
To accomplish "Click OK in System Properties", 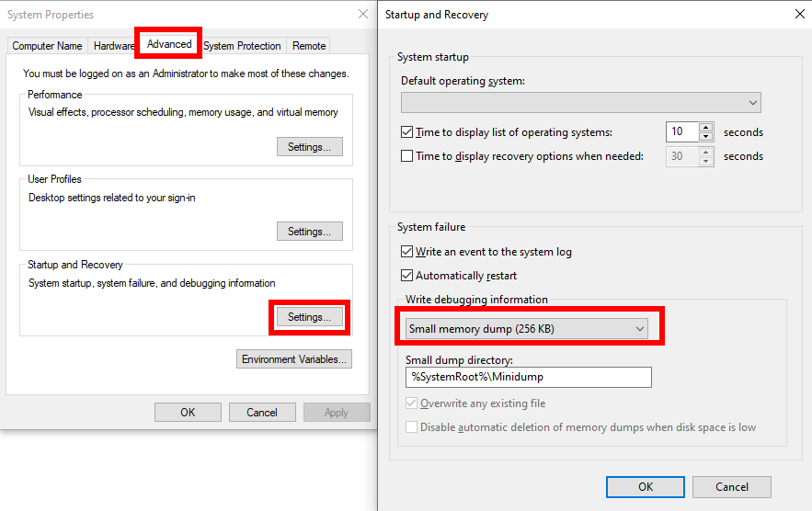I will (188, 412).
